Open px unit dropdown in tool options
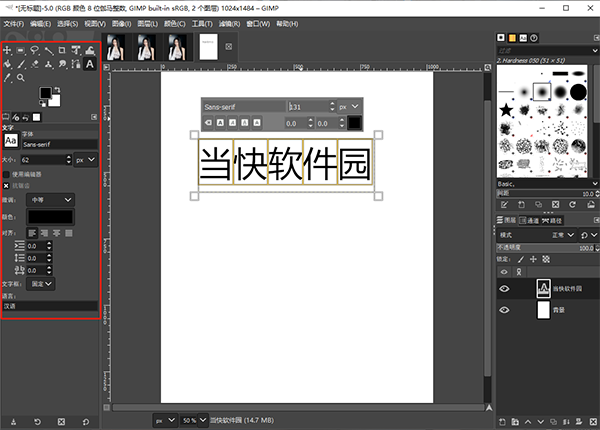 point(86,160)
